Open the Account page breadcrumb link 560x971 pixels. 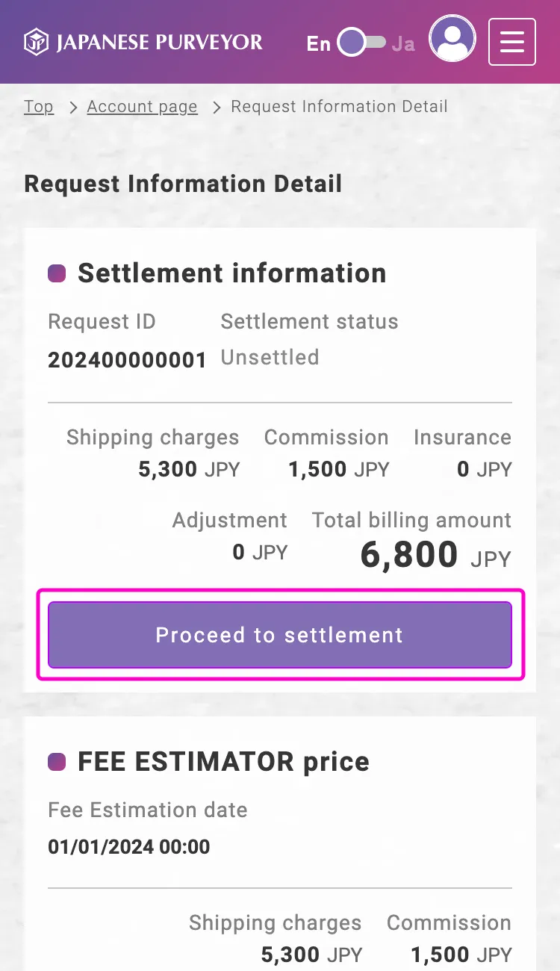(142, 106)
